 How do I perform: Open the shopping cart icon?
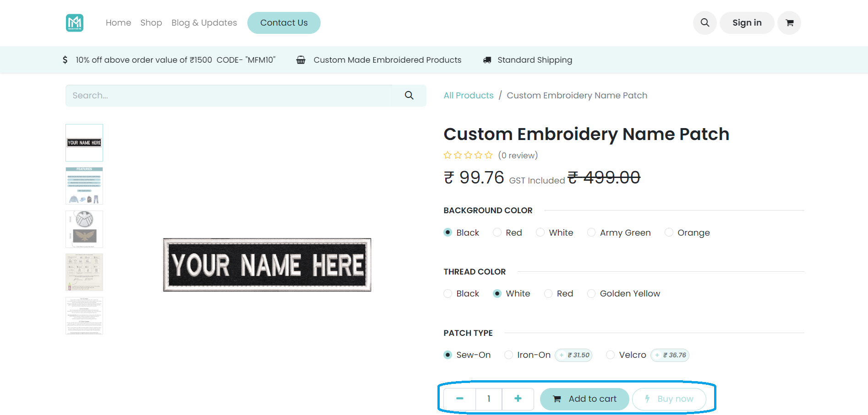tap(789, 23)
